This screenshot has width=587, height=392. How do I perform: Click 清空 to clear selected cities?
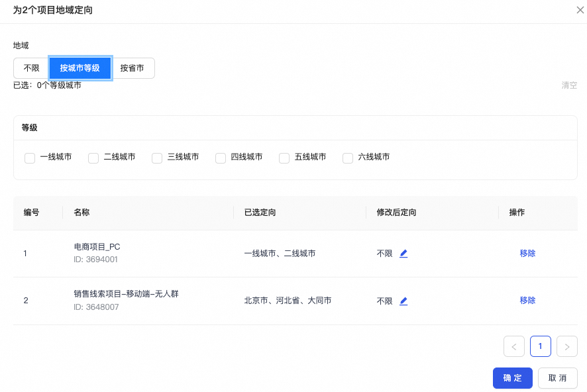tap(569, 85)
